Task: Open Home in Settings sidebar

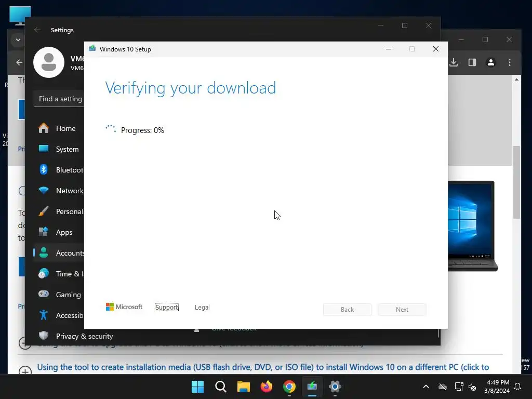Action: click(59, 128)
